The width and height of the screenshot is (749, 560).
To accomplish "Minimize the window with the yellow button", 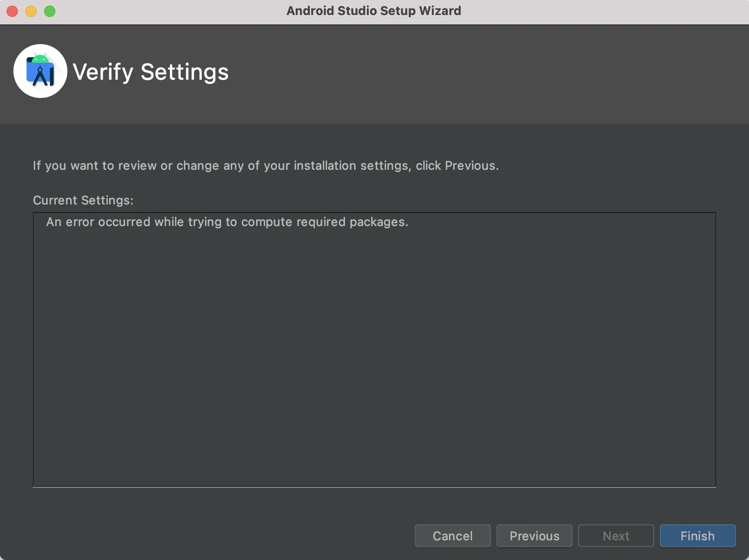I will point(31,11).
